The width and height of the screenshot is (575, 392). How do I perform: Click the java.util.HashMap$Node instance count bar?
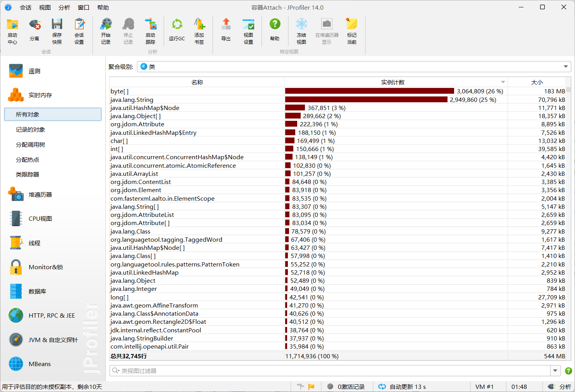[x=295, y=108]
